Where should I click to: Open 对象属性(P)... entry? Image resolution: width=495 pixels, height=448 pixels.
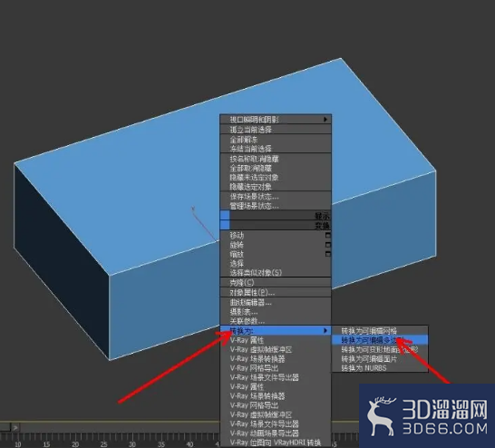[276, 292]
